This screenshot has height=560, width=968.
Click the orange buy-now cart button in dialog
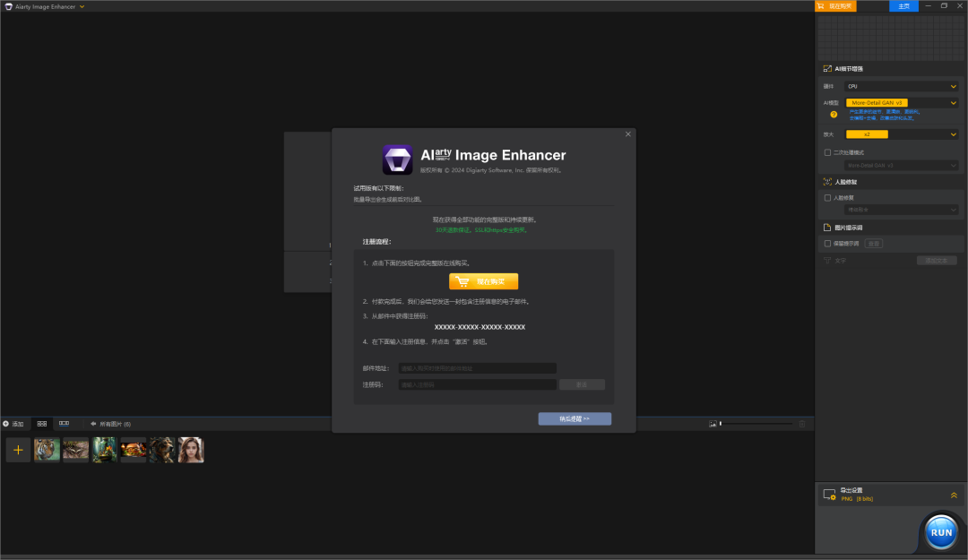coord(483,281)
